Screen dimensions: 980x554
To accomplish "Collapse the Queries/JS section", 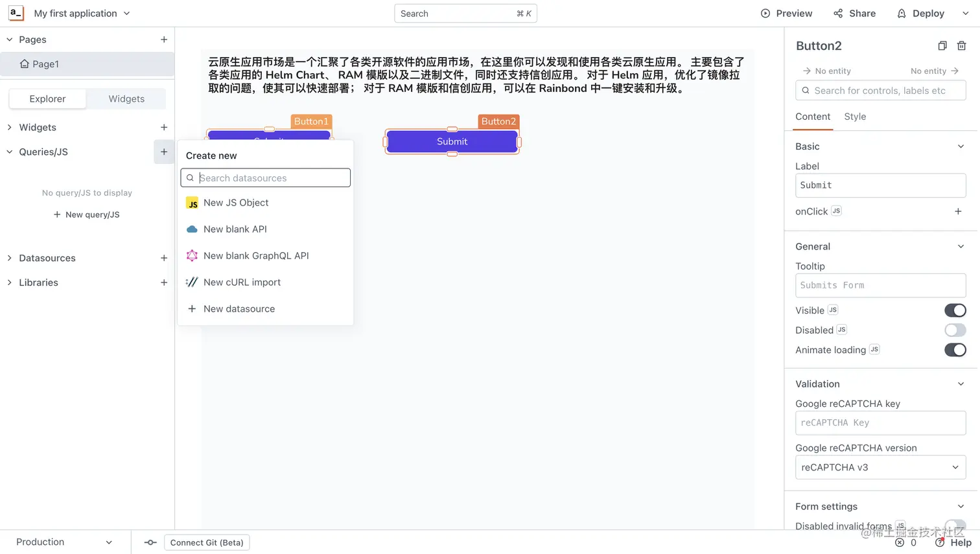I will (x=10, y=152).
